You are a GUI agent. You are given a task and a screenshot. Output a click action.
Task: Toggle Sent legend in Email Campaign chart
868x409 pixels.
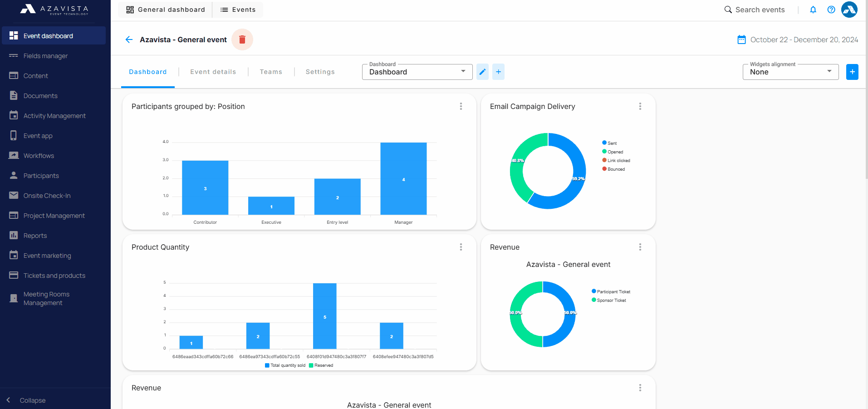(x=609, y=143)
